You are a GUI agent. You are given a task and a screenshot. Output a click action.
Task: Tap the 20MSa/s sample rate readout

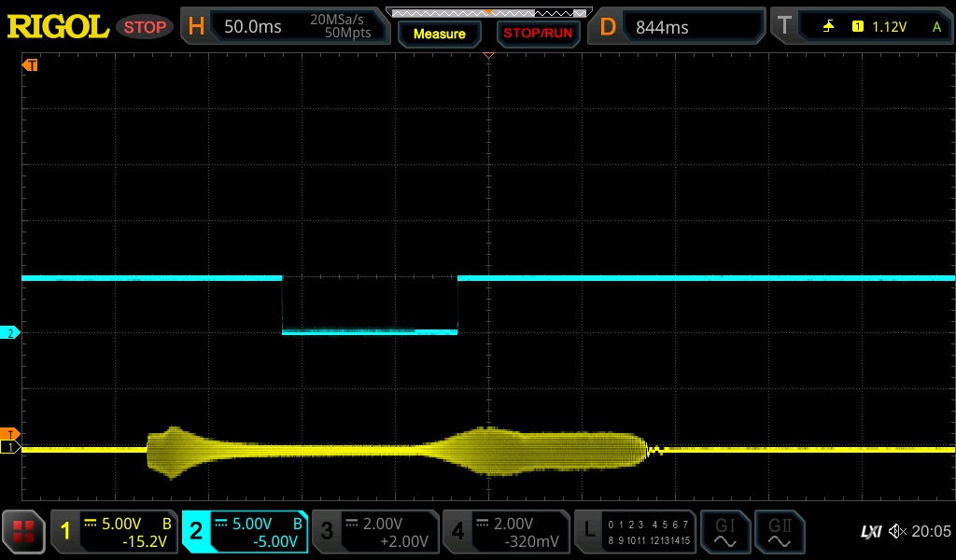pyautogui.click(x=336, y=20)
